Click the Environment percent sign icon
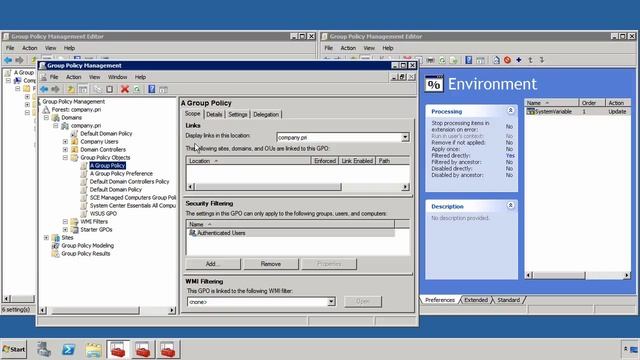 point(434,84)
